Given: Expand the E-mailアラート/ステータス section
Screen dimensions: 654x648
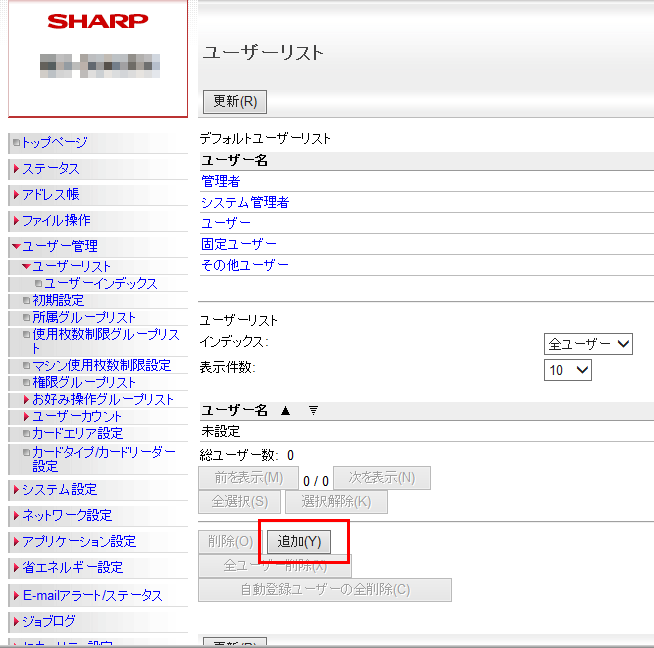Looking at the screenshot, I should click(x=91, y=596).
